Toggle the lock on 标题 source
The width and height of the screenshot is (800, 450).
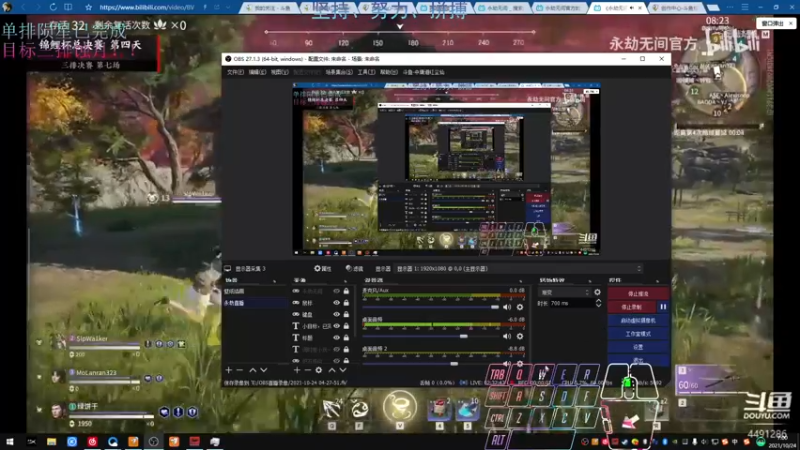pyautogui.click(x=346, y=337)
